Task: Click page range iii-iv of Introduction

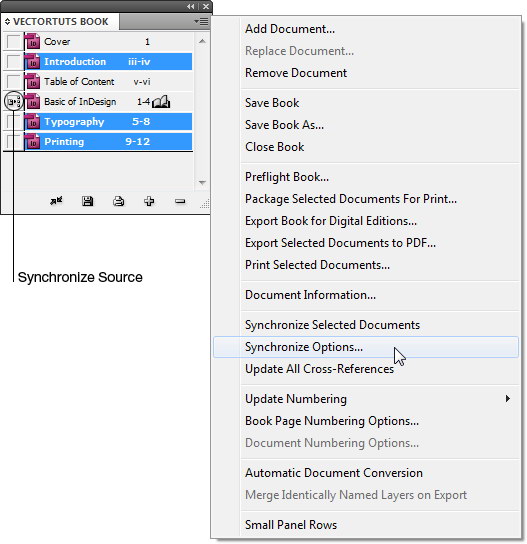Action: tap(139, 62)
